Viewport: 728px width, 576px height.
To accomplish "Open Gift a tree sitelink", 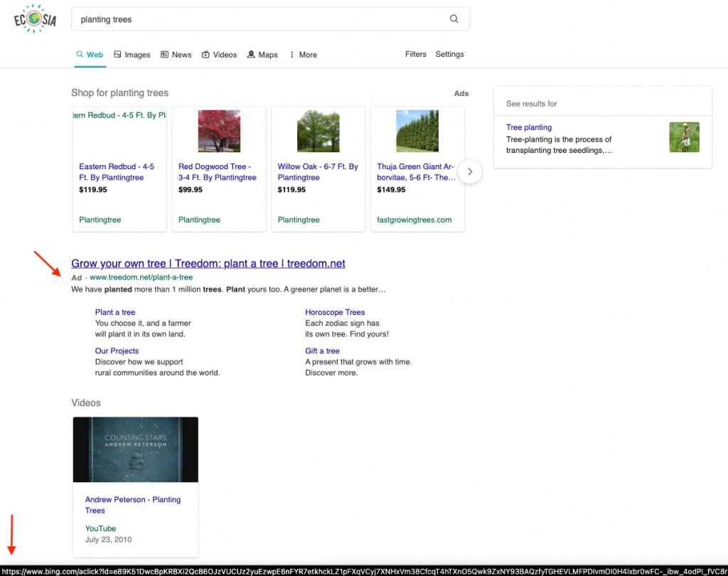I will point(322,351).
